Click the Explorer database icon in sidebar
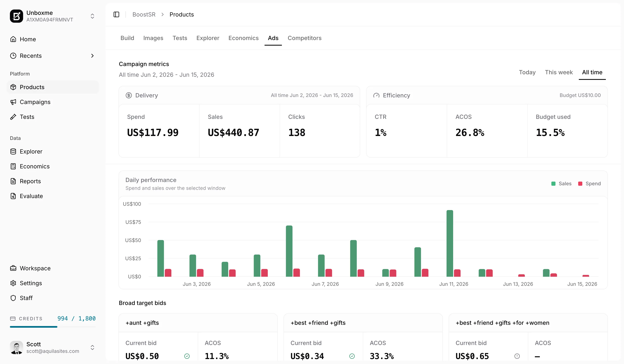The width and height of the screenshot is (624, 364). coord(13,151)
